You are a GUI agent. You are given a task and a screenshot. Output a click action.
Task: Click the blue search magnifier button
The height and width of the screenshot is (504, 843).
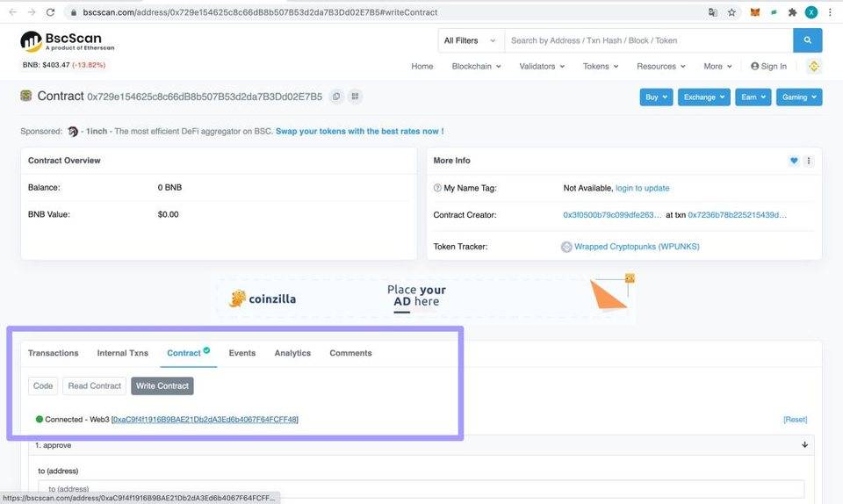coord(808,40)
